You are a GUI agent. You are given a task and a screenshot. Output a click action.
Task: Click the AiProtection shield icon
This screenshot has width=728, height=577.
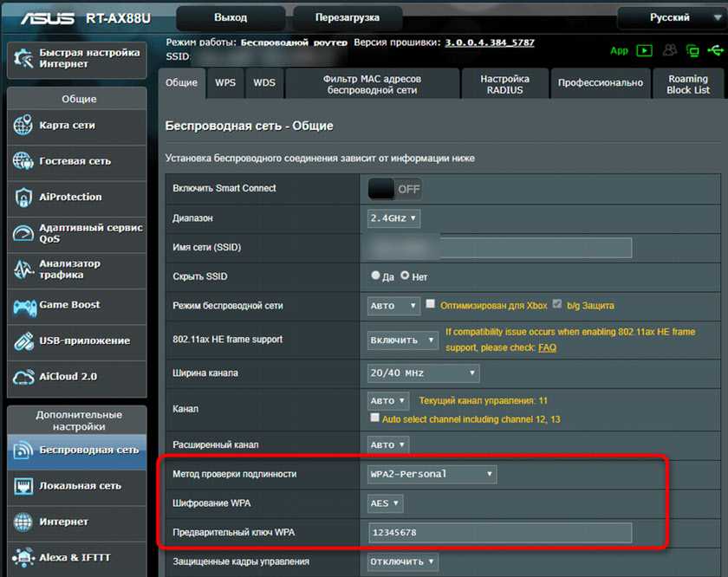(x=23, y=198)
